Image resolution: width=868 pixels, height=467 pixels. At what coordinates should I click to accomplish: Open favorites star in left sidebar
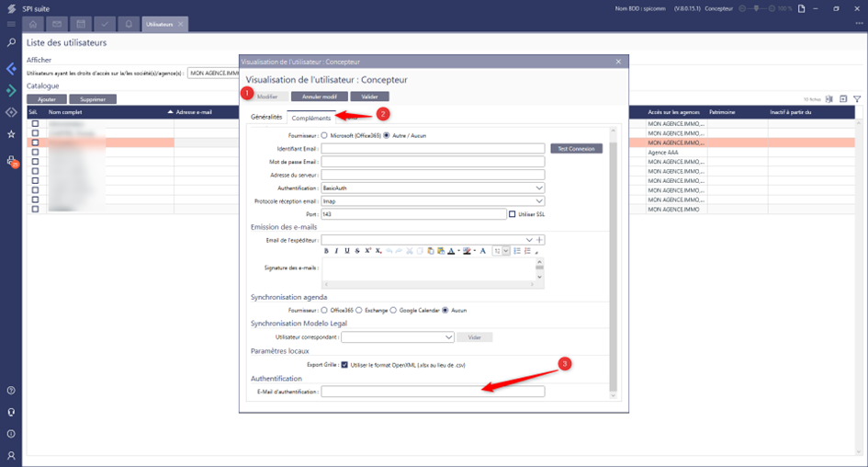tap(11, 134)
